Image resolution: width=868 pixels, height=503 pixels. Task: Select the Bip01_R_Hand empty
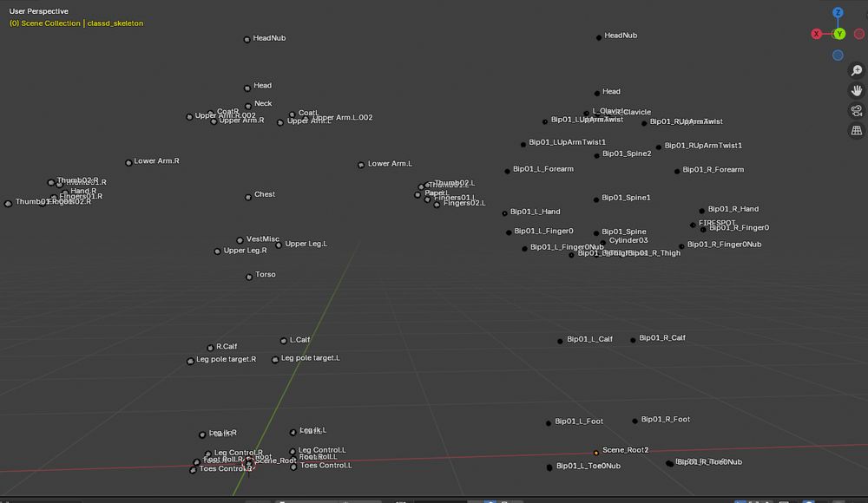click(x=702, y=211)
